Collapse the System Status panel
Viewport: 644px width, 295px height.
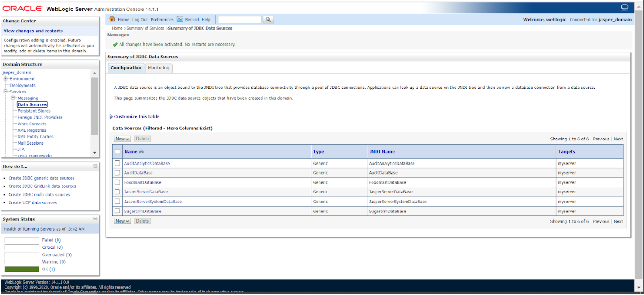point(95,219)
